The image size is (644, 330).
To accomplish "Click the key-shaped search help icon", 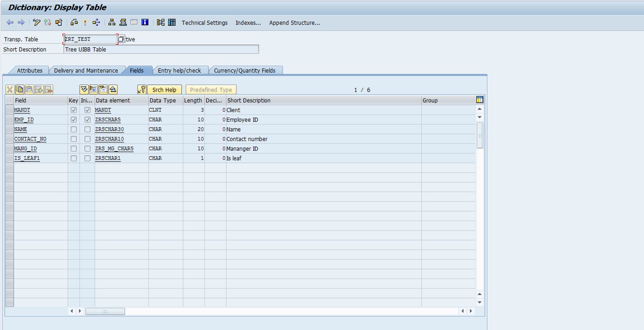I will [142, 90].
